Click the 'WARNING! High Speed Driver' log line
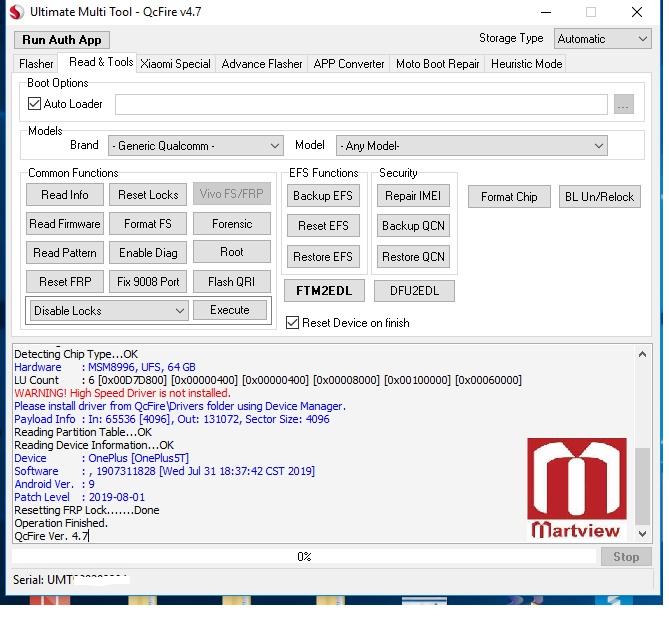 pos(122,393)
